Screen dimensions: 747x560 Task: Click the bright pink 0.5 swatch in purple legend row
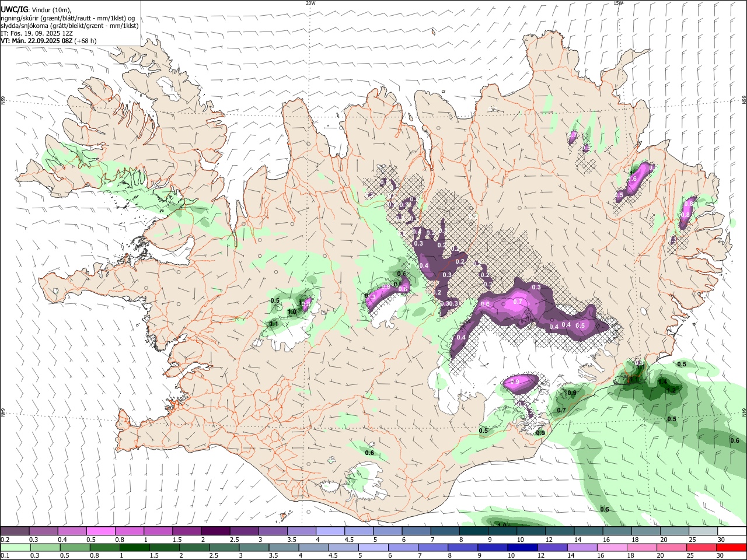[x=100, y=531]
